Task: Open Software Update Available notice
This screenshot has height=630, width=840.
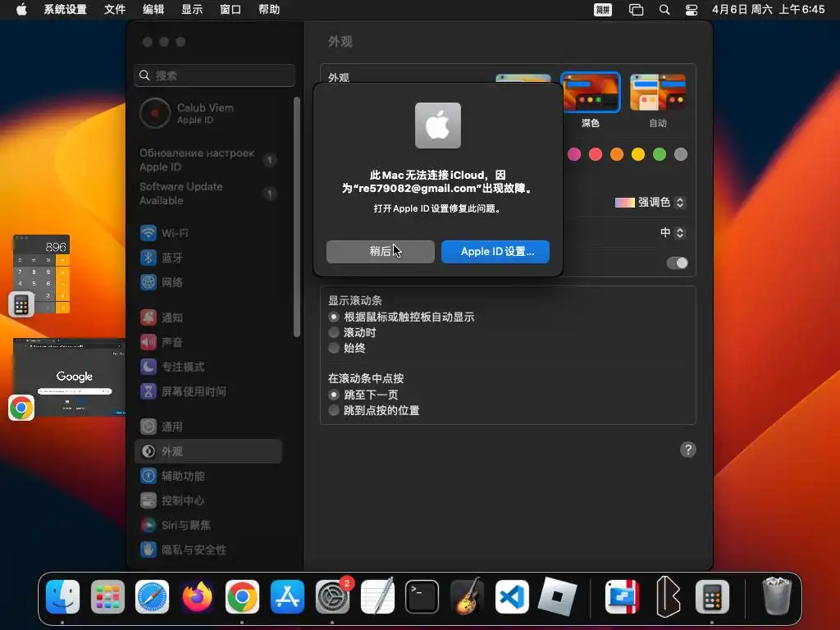Action: pyautogui.click(x=208, y=194)
